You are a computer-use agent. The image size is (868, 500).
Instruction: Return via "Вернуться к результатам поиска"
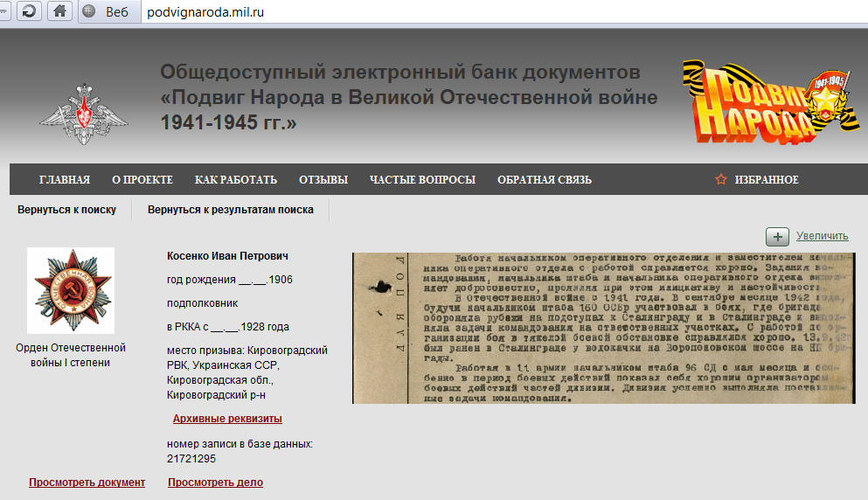[231, 210]
